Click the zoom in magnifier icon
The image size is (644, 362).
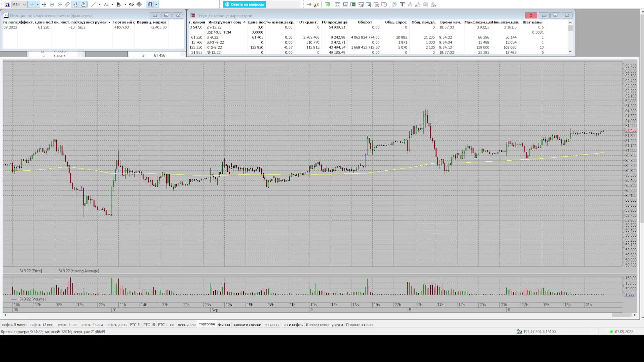point(52,5)
